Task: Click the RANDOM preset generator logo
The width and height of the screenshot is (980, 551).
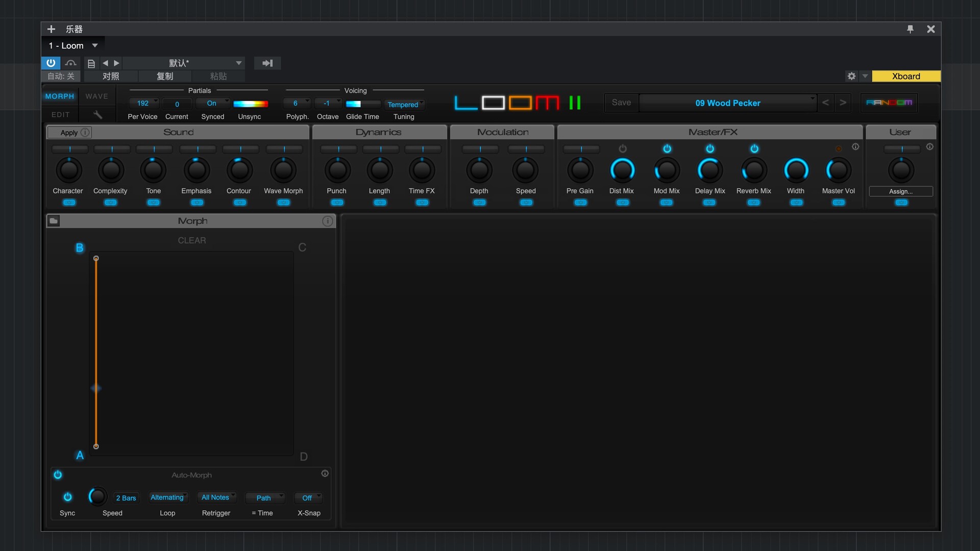Action: click(889, 103)
